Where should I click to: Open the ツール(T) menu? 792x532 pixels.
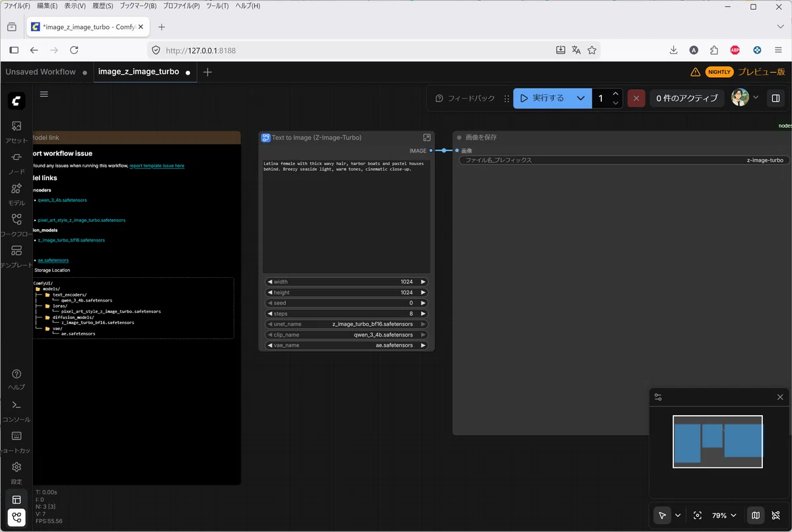point(218,6)
